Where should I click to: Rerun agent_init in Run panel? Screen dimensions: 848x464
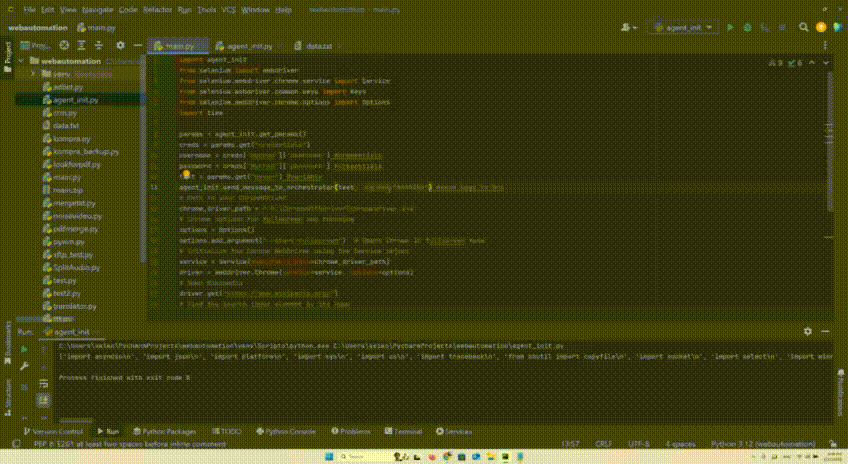click(24, 349)
